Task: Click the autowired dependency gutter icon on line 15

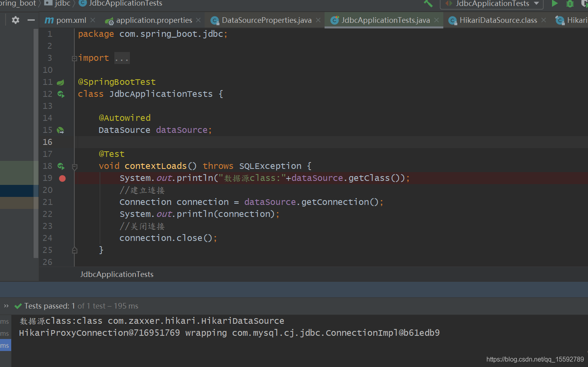Action: tap(60, 130)
